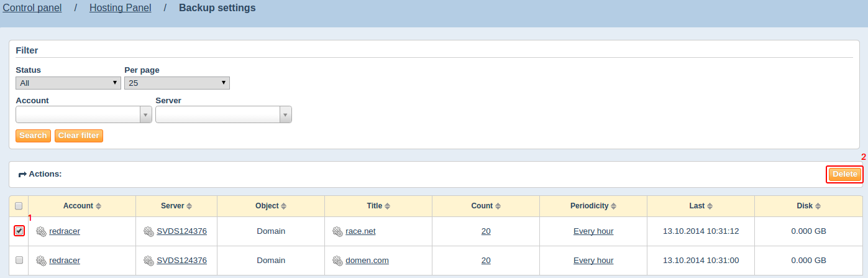This screenshot has width=868, height=278.
Task: Sort table by Account column arrows
Action: 98,206
